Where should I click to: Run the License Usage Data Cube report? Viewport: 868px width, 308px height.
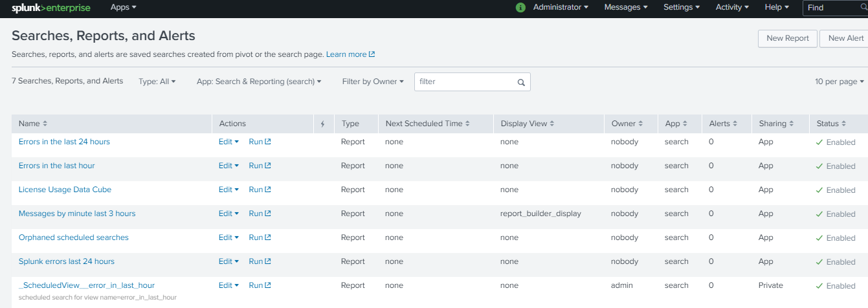tap(260, 190)
